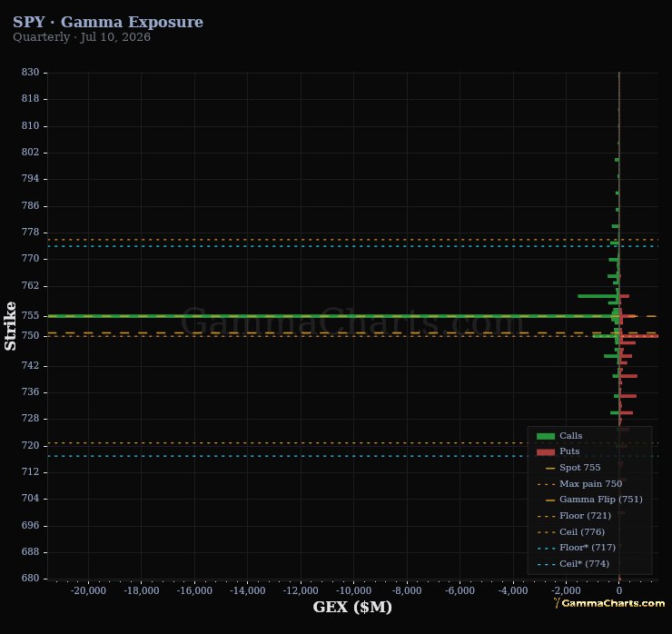Click the GEX ($M) axis title

pyautogui.click(x=352, y=607)
